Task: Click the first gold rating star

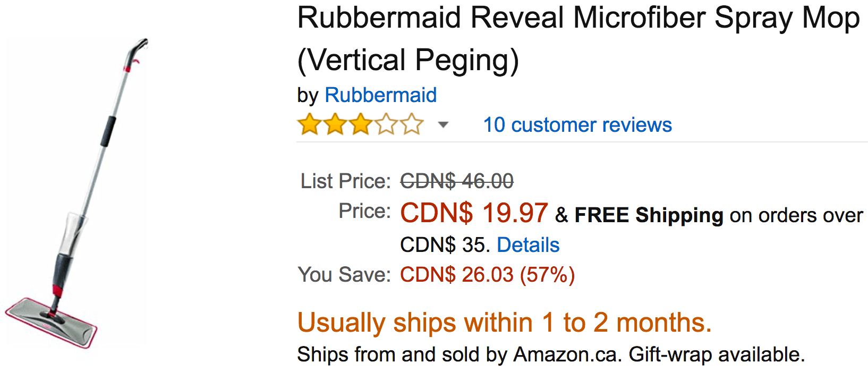Action: click(309, 125)
